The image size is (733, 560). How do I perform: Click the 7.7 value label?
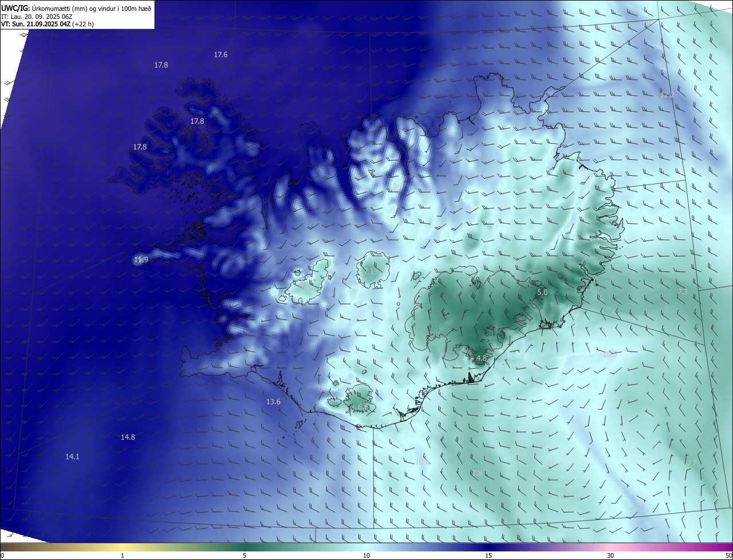click(x=692, y=464)
